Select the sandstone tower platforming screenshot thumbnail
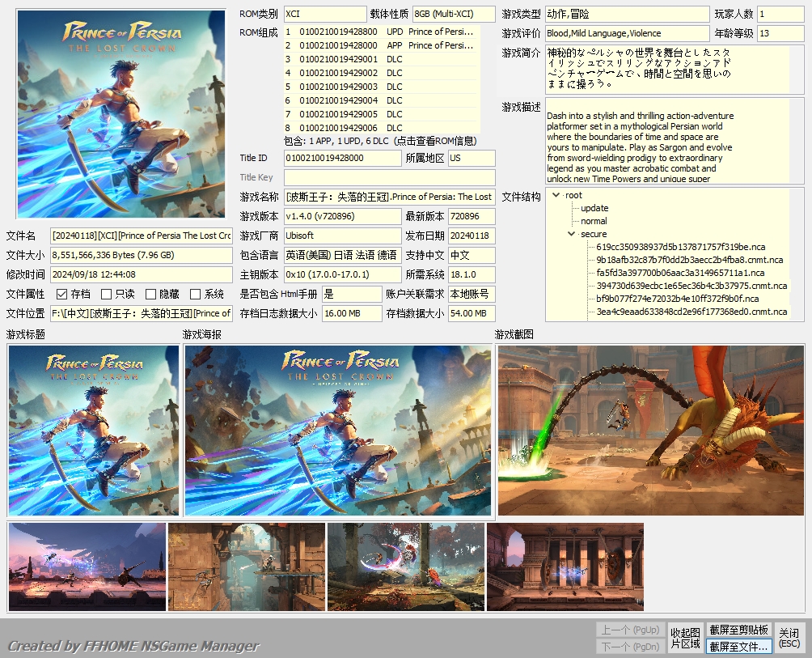The image size is (812, 658). (247, 567)
